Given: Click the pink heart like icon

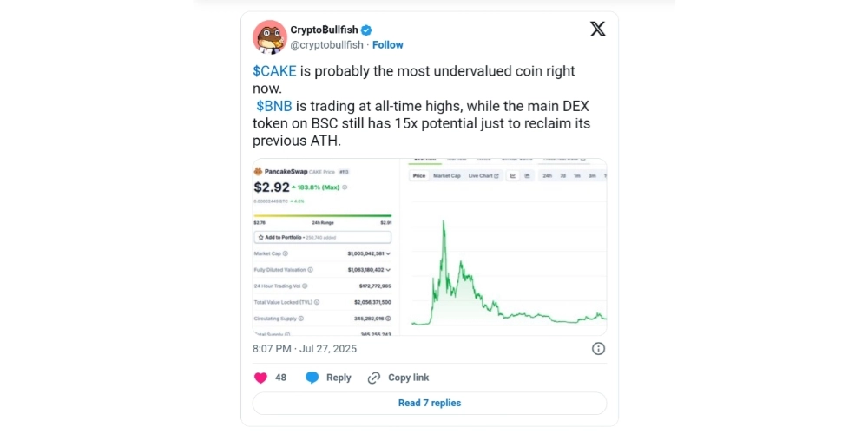Looking at the screenshot, I should click(261, 378).
